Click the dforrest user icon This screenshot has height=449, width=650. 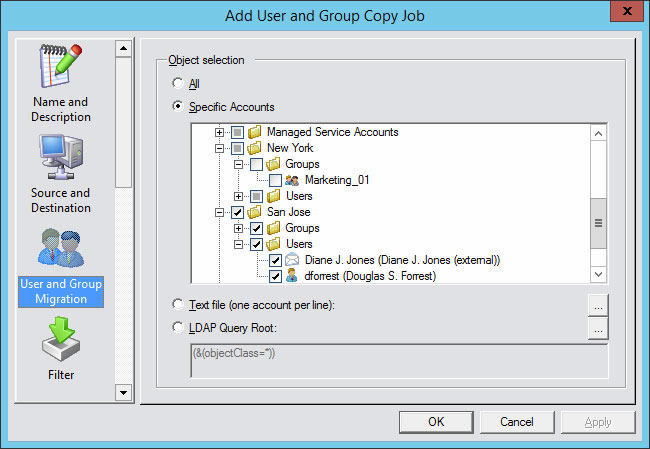pos(292,276)
